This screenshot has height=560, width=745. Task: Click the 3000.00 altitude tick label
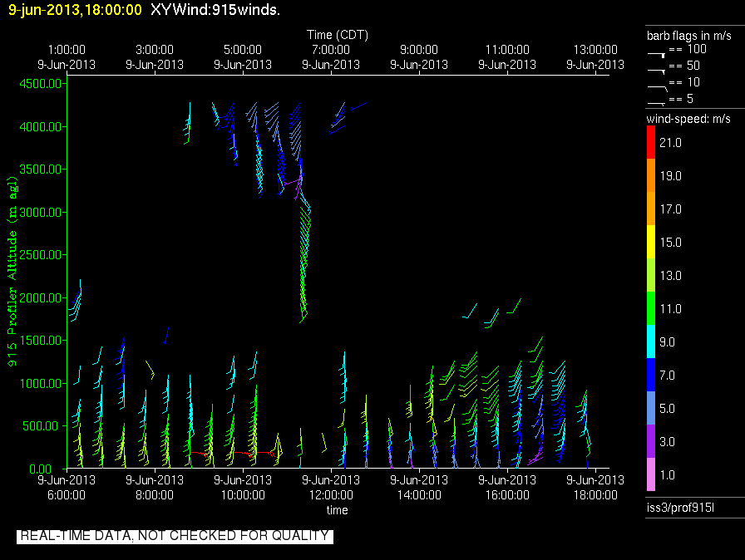click(40, 212)
